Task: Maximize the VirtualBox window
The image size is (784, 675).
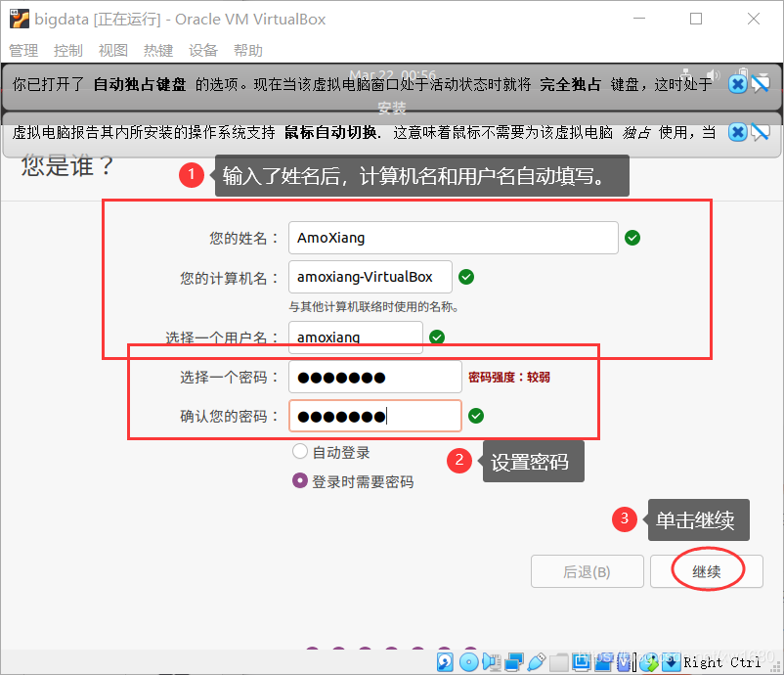Action: tap(696, 19)
